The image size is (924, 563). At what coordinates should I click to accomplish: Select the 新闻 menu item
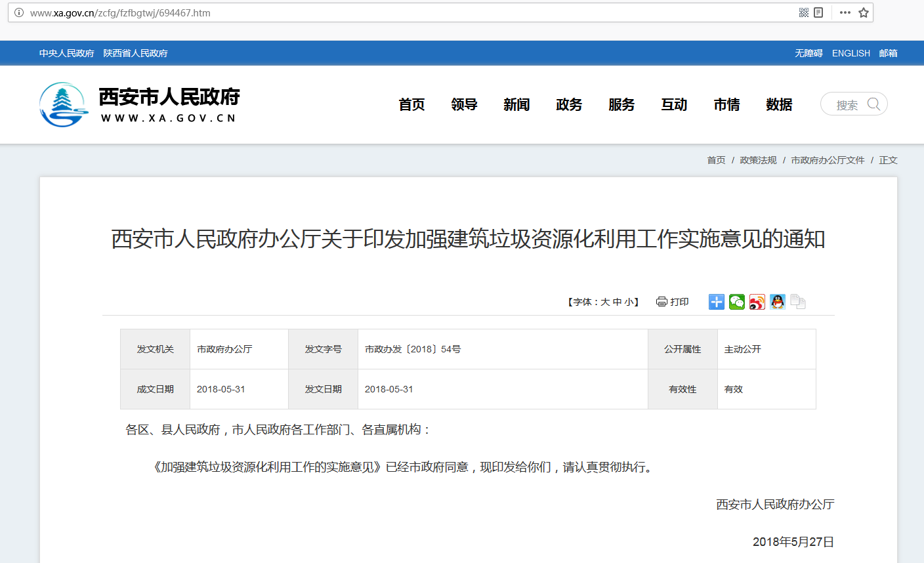[516, 104]
